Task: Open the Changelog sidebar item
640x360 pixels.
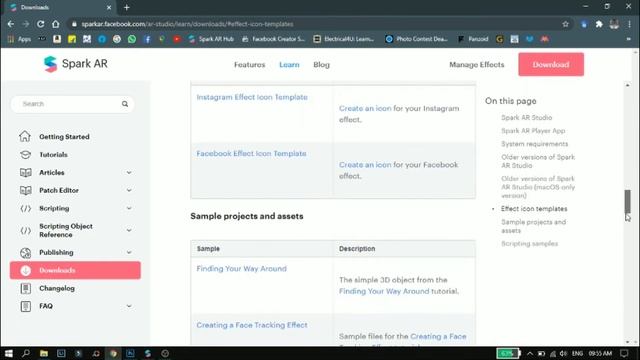Action: [x=57, y=288]
